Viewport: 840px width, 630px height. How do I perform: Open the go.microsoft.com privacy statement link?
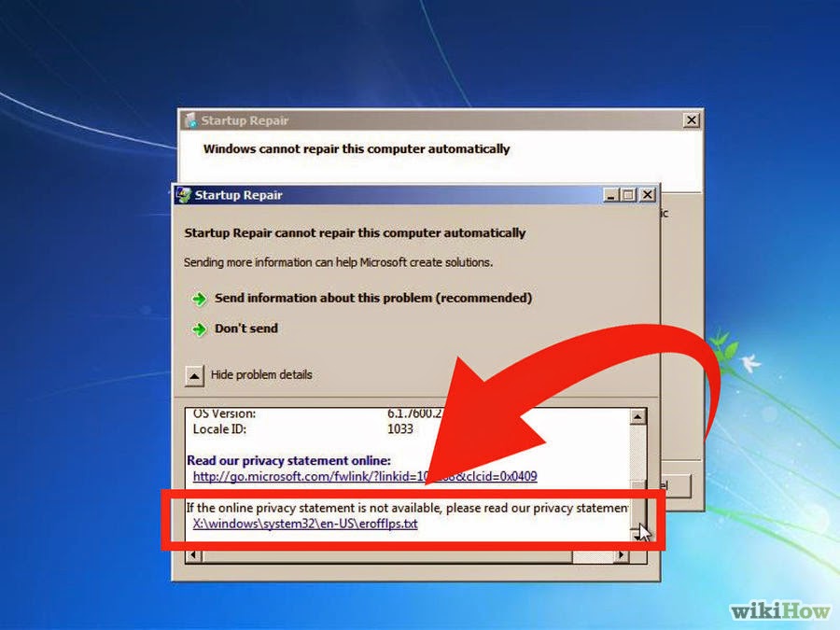pyautogui.click(x=365, y=476)
